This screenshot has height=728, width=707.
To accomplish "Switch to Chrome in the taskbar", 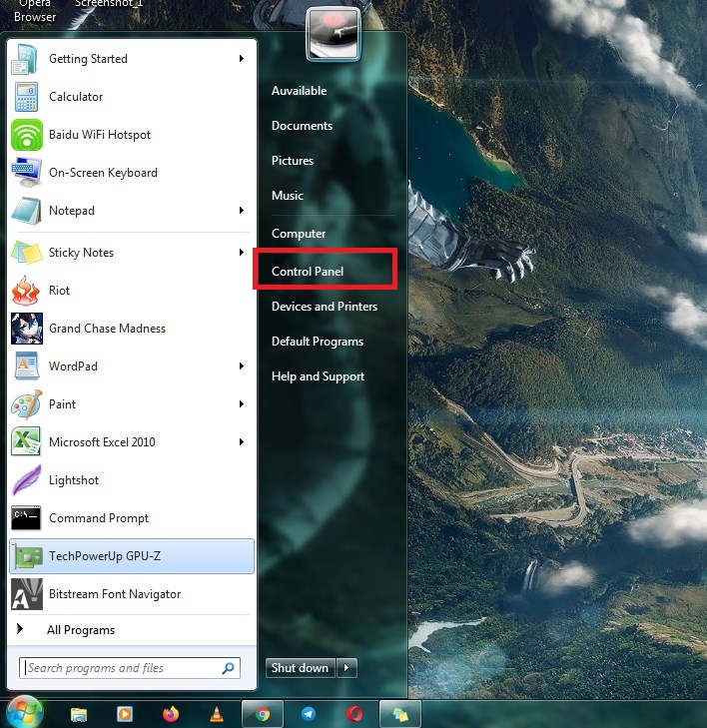I will point(263,714).
